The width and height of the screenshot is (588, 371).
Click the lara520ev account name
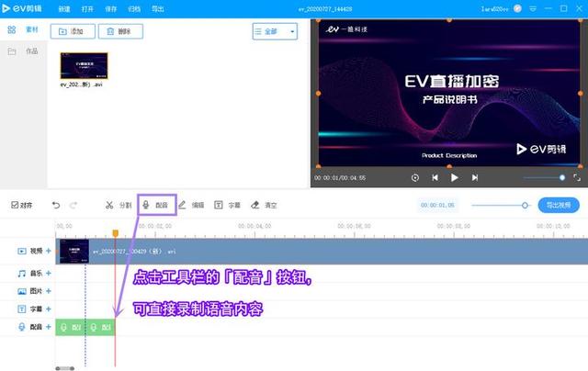tap(494, 8)
